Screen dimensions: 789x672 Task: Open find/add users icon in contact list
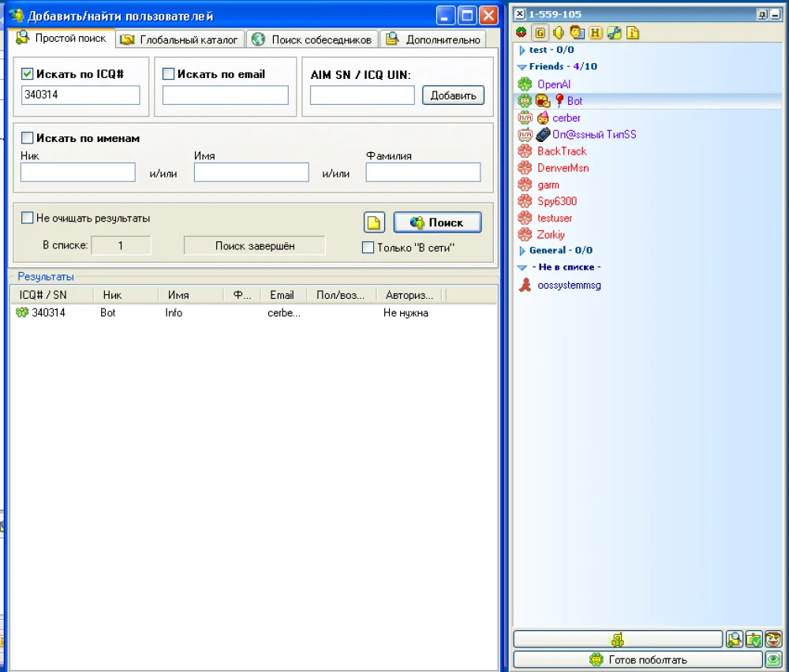tap(734, 640)
